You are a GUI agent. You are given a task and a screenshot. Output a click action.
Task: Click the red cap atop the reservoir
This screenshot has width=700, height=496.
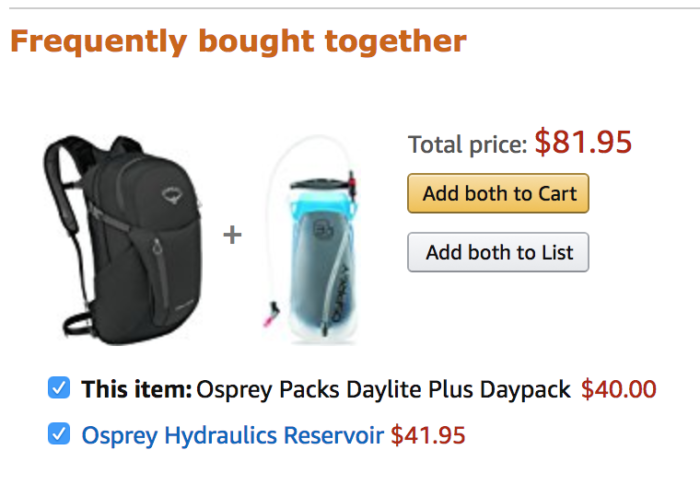(352, 183)
